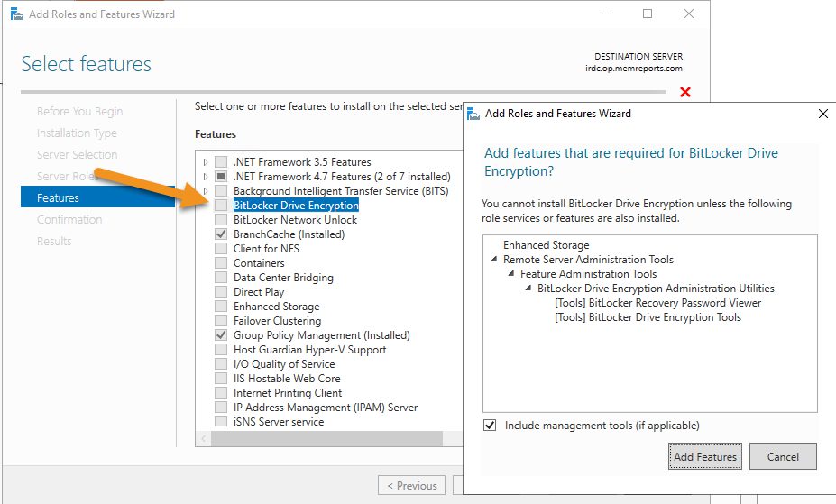Check the Enhanced Storage checkbox
836x504 pixels.
(221, 306)
